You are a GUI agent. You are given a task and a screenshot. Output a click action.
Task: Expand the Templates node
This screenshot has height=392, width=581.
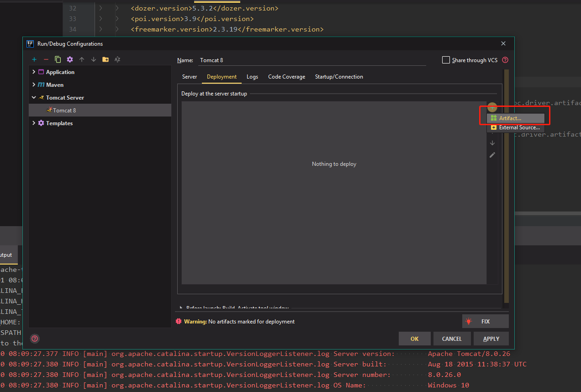pyautogui.click(x=34, y=123)
